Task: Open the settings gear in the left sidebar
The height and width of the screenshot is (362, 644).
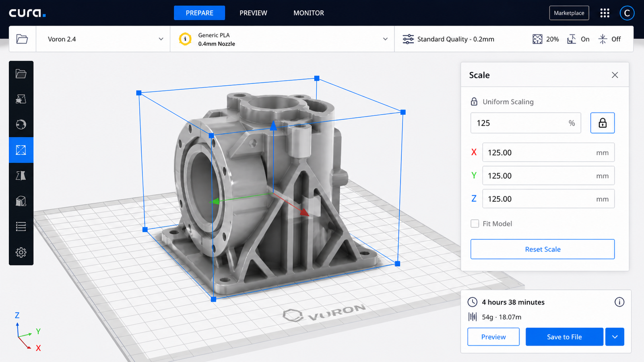Action: click(21, 252)
